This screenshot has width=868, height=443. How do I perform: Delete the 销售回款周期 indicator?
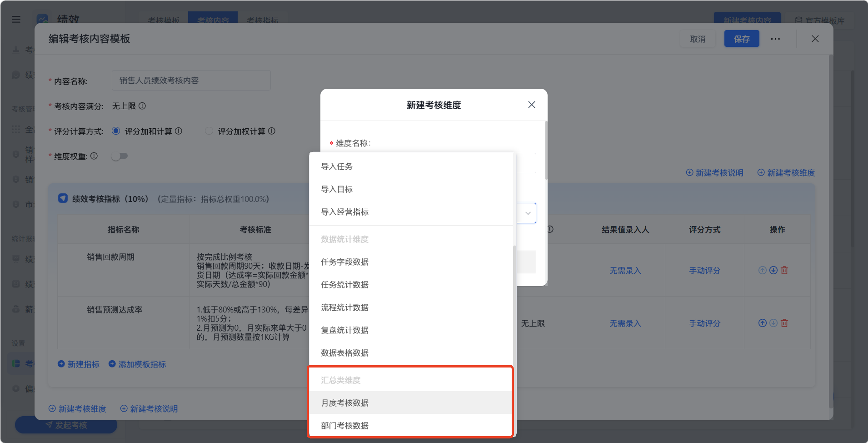point(784,270)
